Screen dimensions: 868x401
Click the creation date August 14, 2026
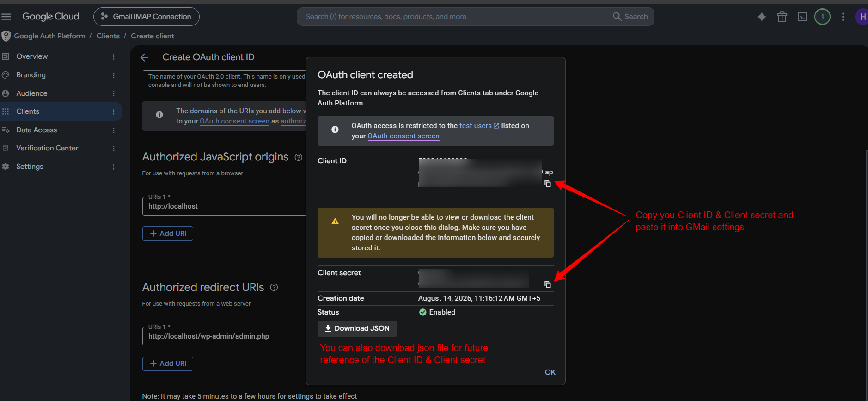point(479,298)
